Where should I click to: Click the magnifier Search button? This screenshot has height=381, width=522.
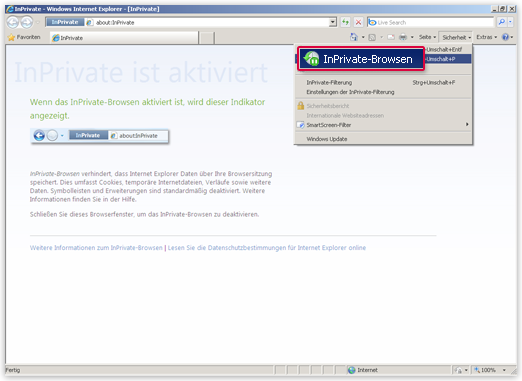click(x=502, y=22)
